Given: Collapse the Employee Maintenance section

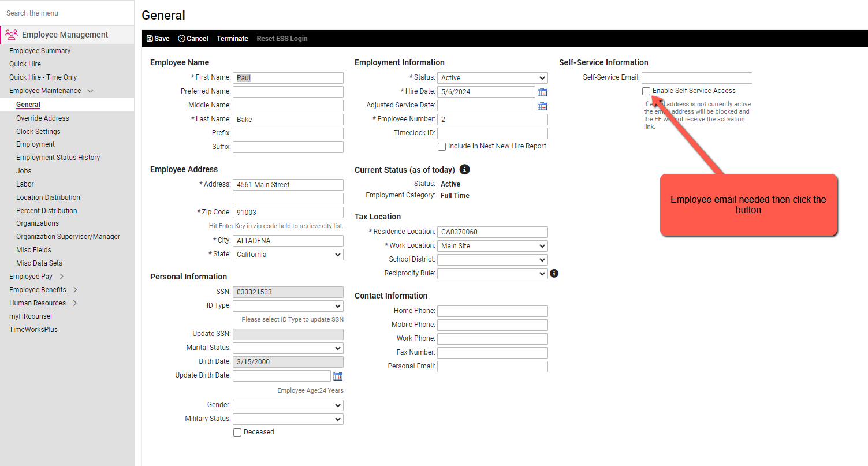Looking at the screenshot, I should point(91,91).
